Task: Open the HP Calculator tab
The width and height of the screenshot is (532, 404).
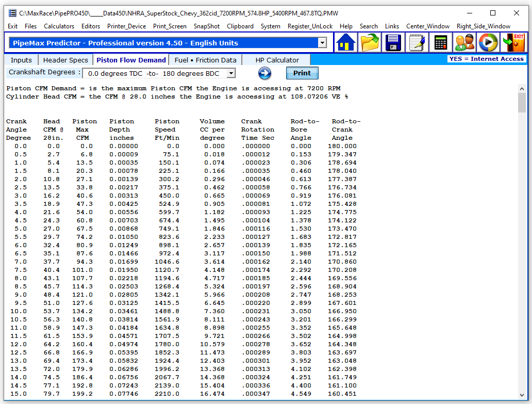Action: 277,60
